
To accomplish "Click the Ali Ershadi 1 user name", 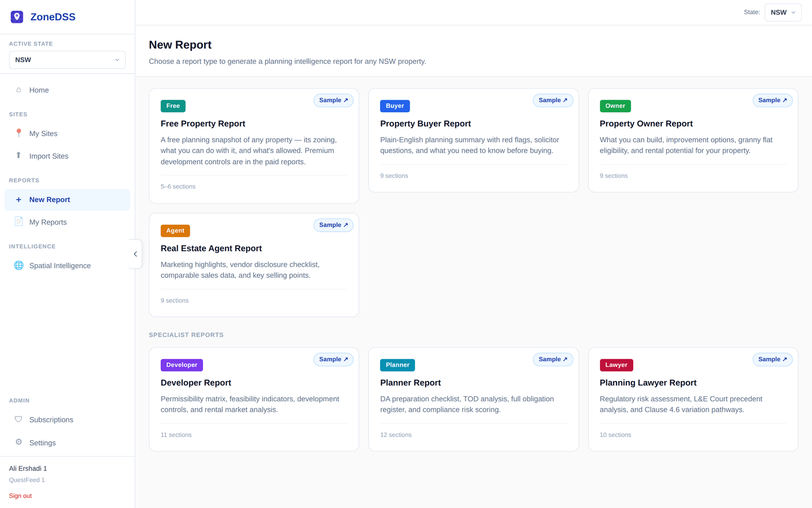I will (x=28, y=468).
